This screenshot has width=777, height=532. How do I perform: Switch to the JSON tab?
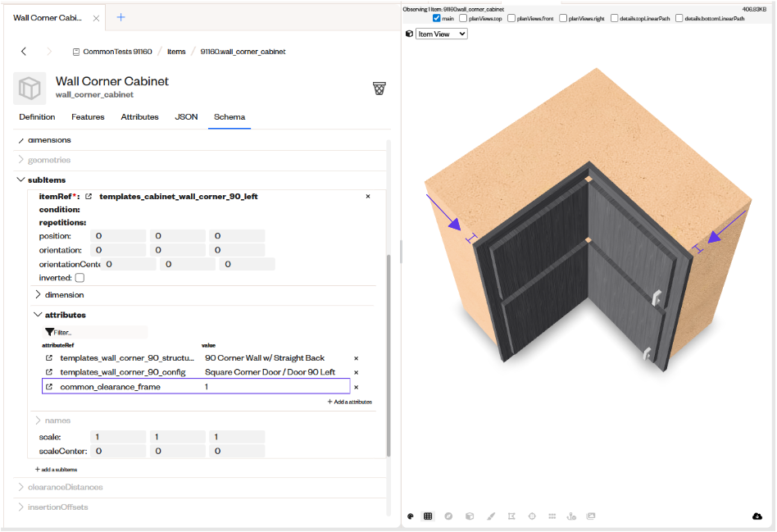pyautogui.click(x=186, y=117)
